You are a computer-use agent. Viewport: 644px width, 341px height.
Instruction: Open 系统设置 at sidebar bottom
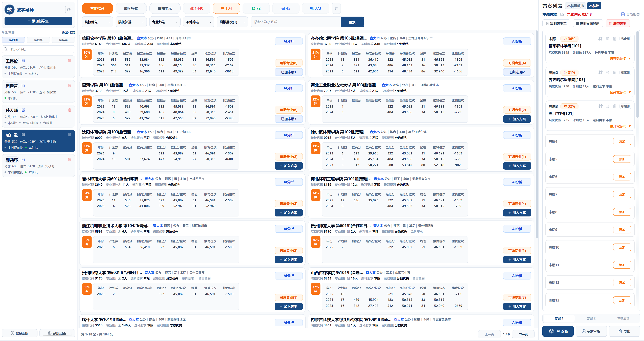[x=57, y=333]
